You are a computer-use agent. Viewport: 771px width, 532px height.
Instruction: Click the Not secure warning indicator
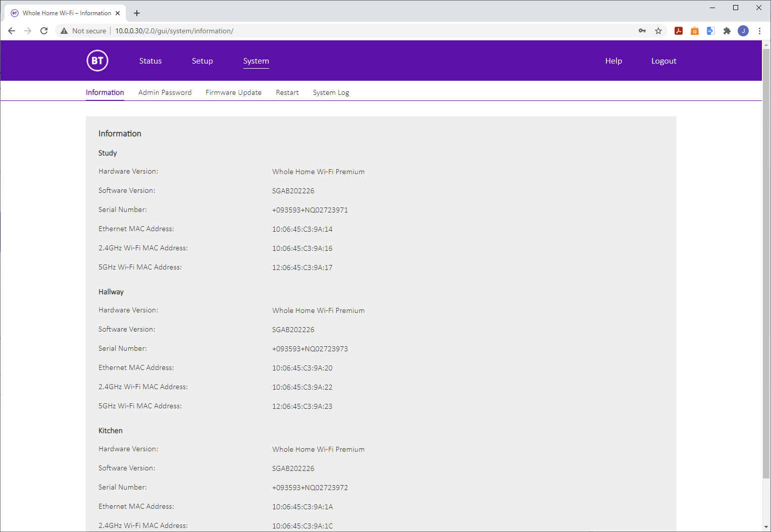point(83,31)
